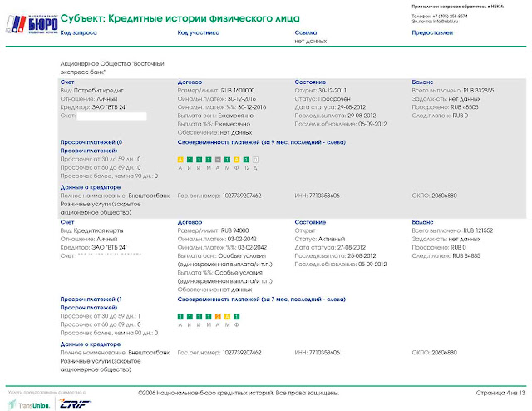Click След.платеж RUB 0
532x411 pixels.
point(440,116)
